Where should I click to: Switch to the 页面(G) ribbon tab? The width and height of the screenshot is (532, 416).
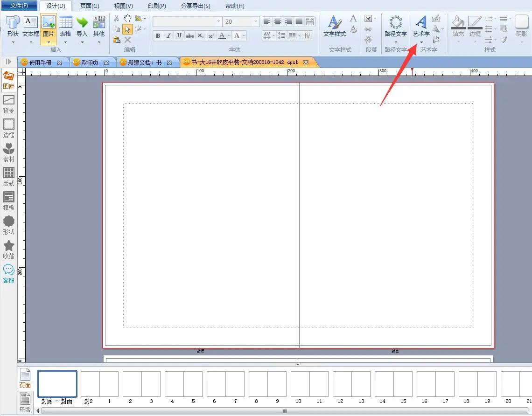90,6
